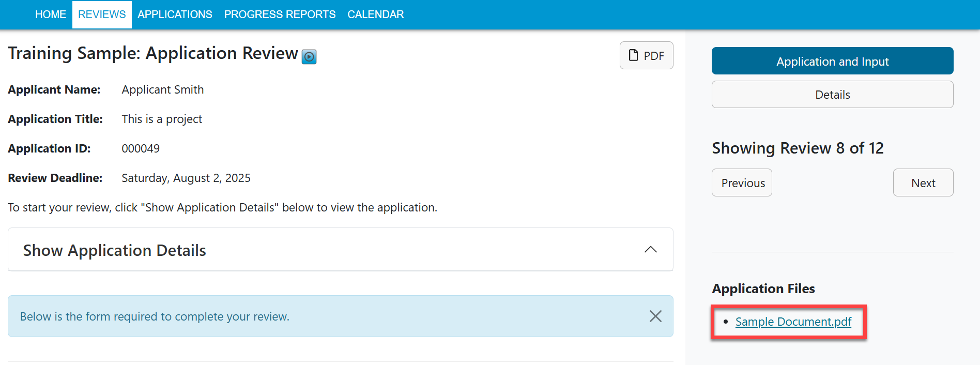Image resolution: width=980 pixels, height=365 pixels.
Task: Open PROGRESS REPORTS page
Action: [280, 14]
